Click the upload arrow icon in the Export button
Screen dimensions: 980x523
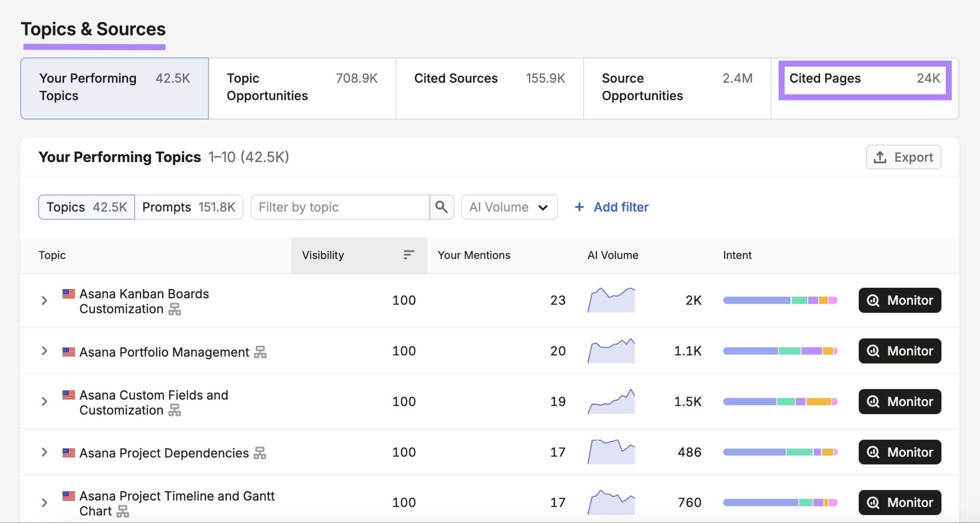[x=880, y=157]
